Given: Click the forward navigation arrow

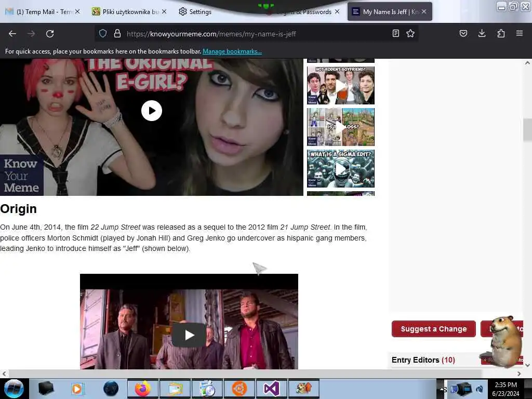Looking at the screenshot, I should click(31, 34).
